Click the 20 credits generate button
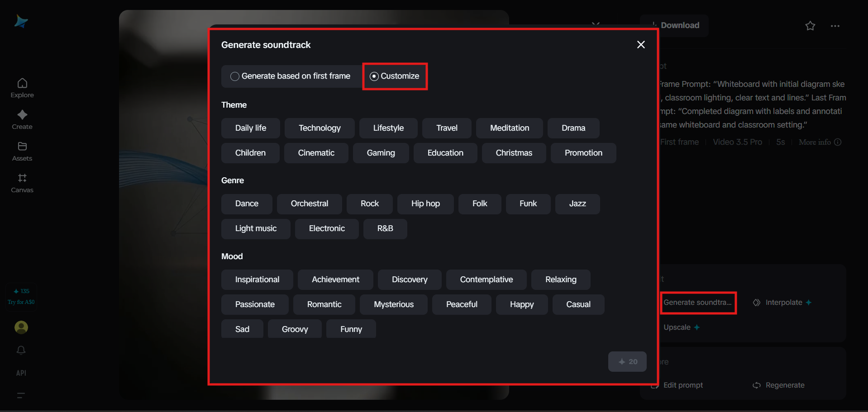The width and height of the screenshot is (868, 412). pos(627,362)
